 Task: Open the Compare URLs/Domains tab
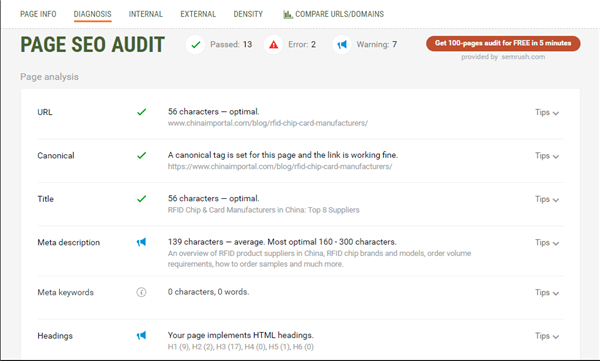[334, 14]
